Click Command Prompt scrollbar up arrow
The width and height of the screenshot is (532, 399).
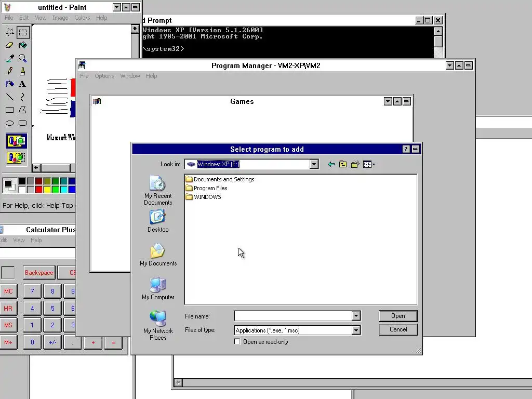pyautogui.click(x=438, y=31)
